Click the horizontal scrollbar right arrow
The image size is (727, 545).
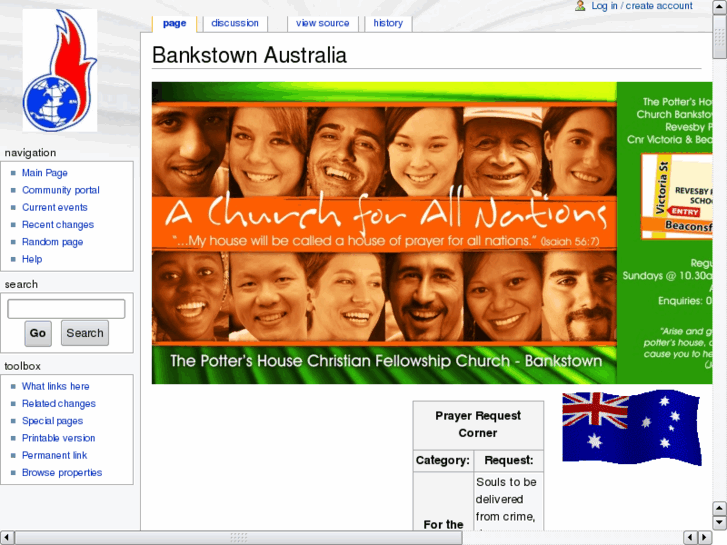pyautogui.click(x=705, y=538)
